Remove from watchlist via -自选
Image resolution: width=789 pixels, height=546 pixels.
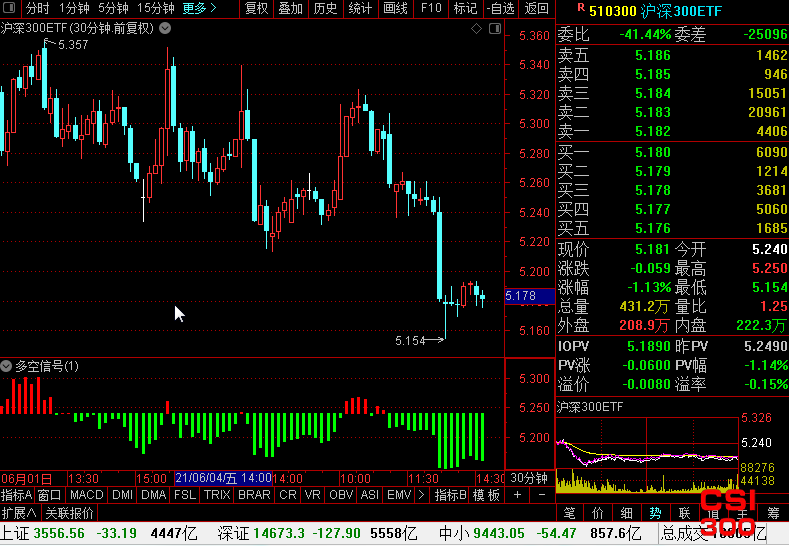click(501, 8)
